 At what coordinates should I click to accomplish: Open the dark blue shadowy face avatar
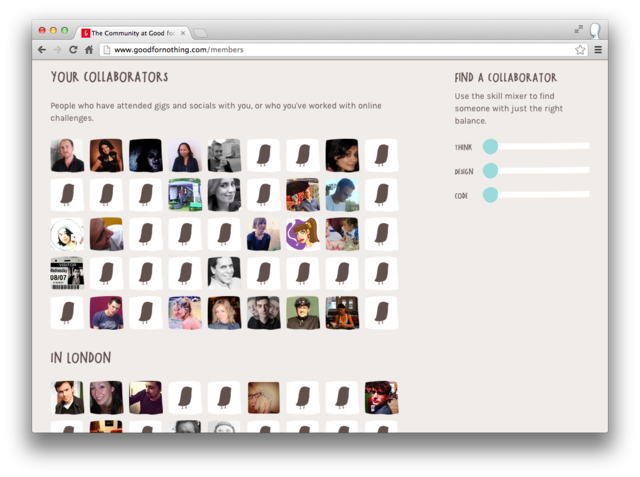pos(146,155)
